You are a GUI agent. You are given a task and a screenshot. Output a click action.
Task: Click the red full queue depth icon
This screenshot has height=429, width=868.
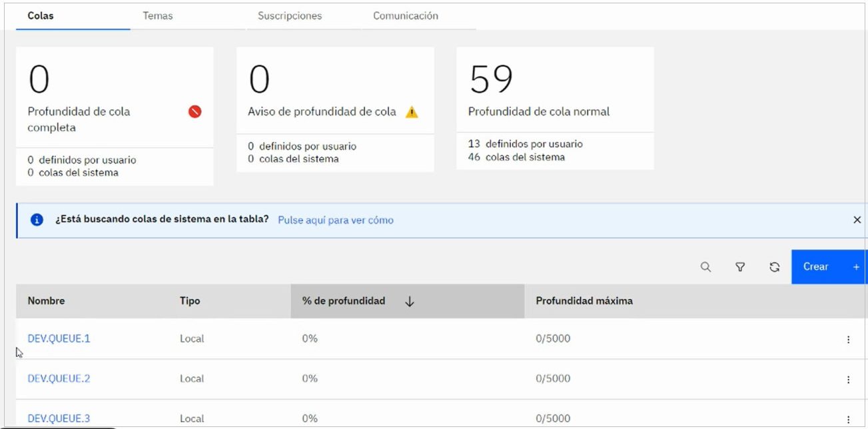(x=195, y=112)
